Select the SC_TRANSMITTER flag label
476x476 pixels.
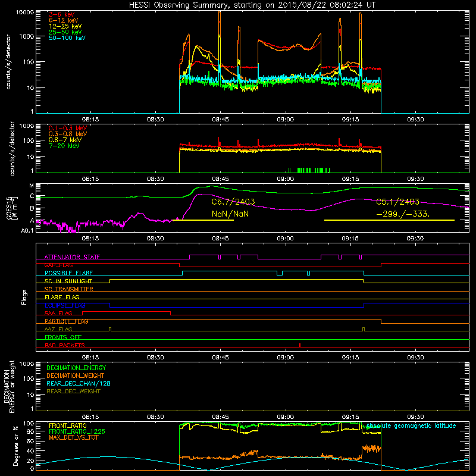coord(69,289)
